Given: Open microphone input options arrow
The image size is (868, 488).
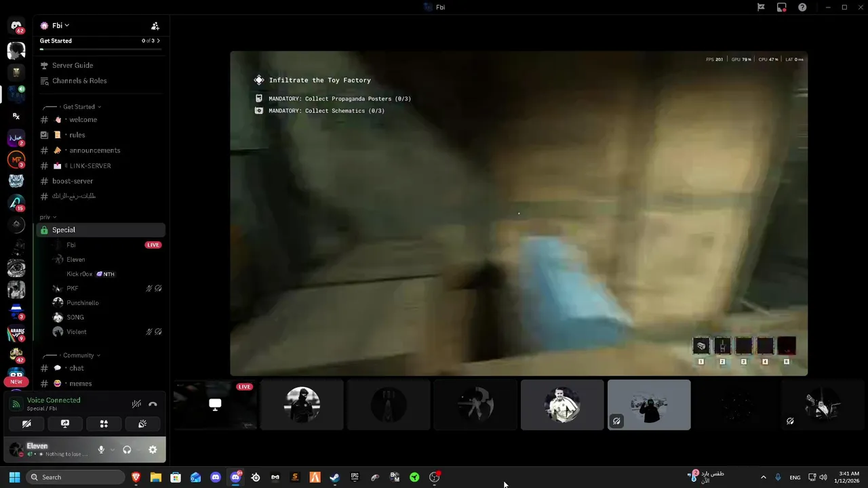Looking at the screenshot, I should coord(112,449).
